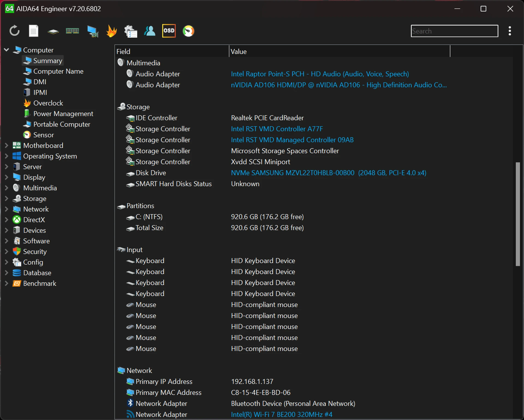
Task: Select the Total Size partition row
Action: (313, 228)
